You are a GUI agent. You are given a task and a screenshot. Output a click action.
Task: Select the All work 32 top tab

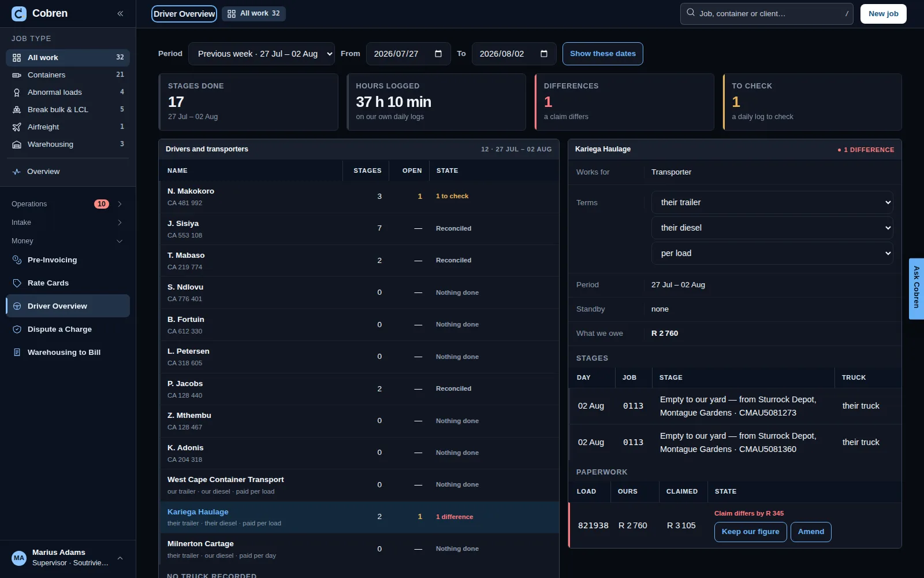coord(254,14)
